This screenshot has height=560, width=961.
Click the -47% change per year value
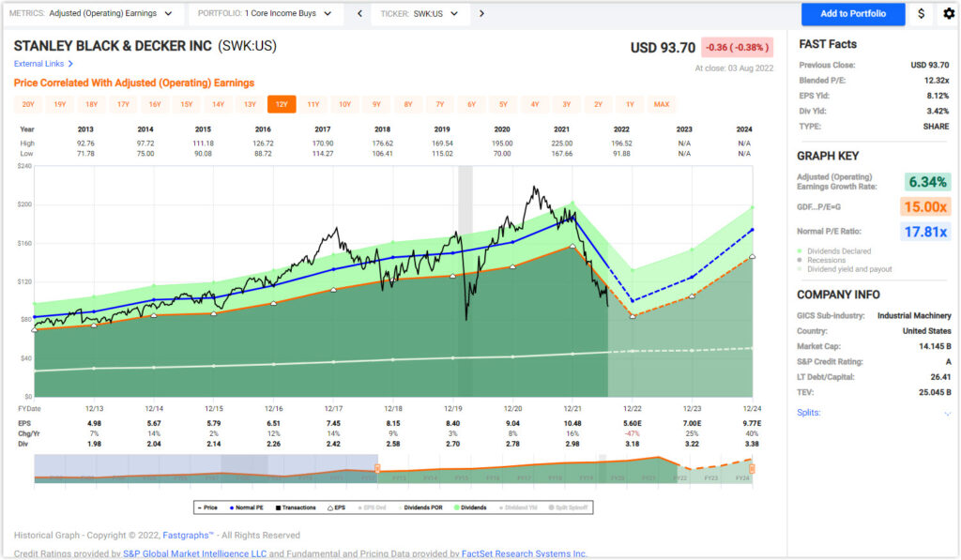click(x=632, y=433)
